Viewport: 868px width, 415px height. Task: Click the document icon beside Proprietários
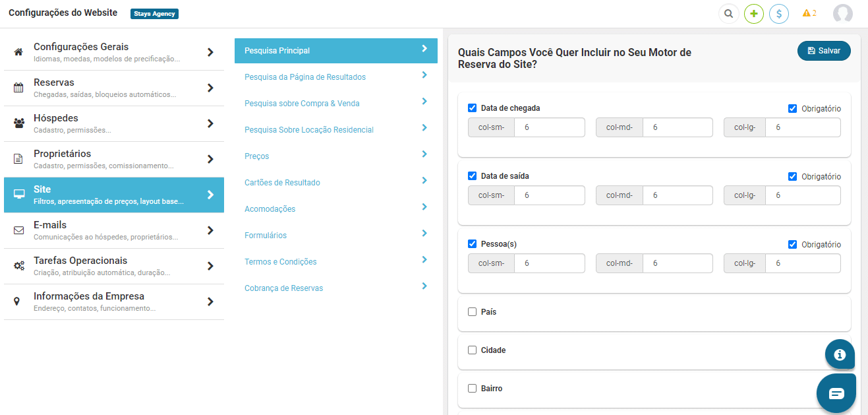coord(18,159)
